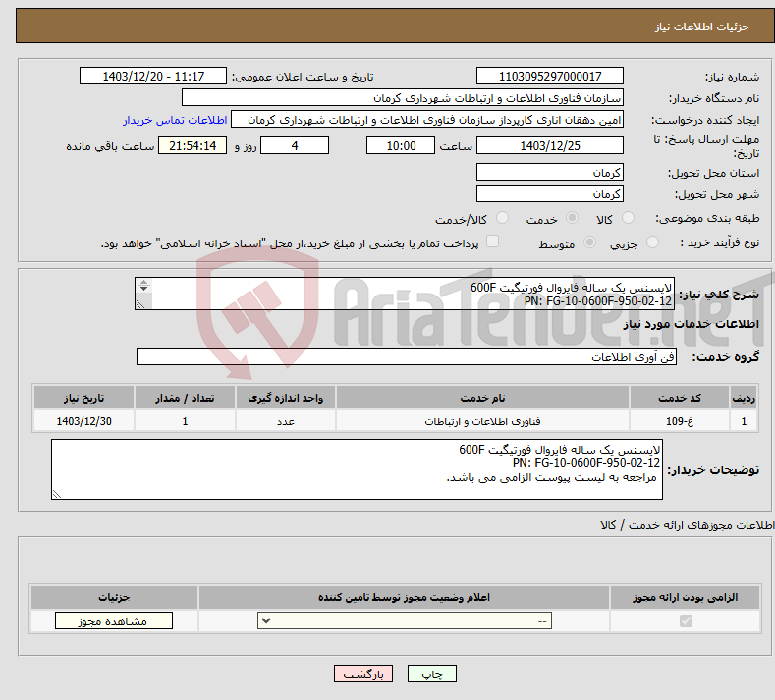Click the remaining days field showing 4
The height and width of the screenshot is (700, 775).
[x=295, y=145]
